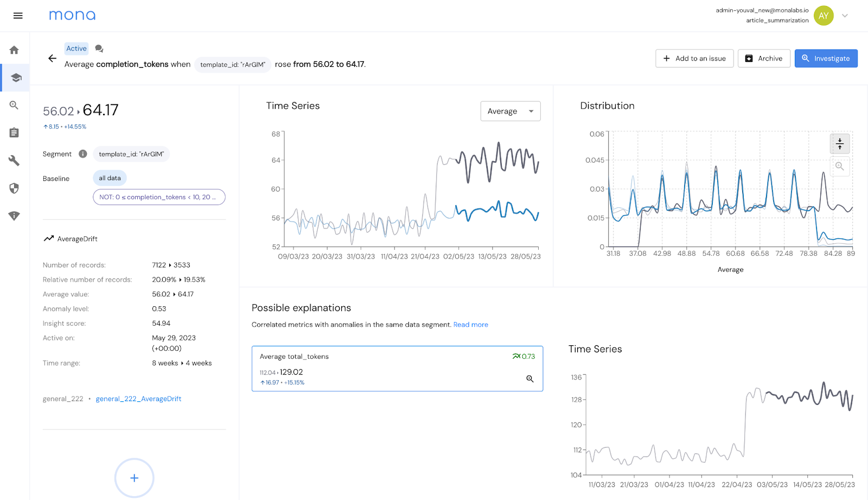Click the round plus add button
This screenshot has width=868, height=500.
point(135,478)
